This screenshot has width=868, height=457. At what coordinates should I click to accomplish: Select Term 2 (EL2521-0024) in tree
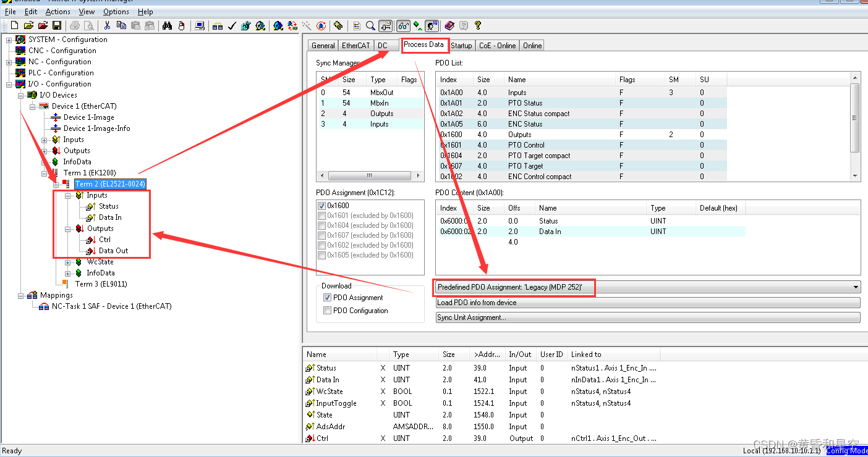click(110, 184)
